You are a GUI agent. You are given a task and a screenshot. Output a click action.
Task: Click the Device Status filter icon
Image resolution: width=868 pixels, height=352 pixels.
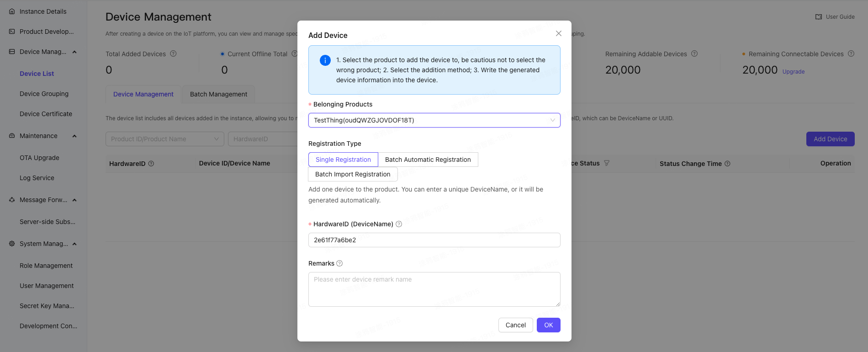tap(607, 163)
